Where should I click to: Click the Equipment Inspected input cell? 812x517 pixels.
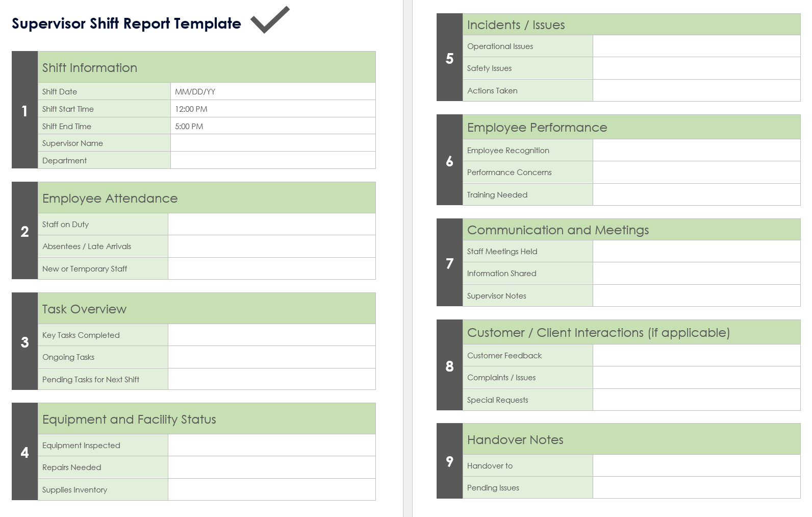[271, 446]
